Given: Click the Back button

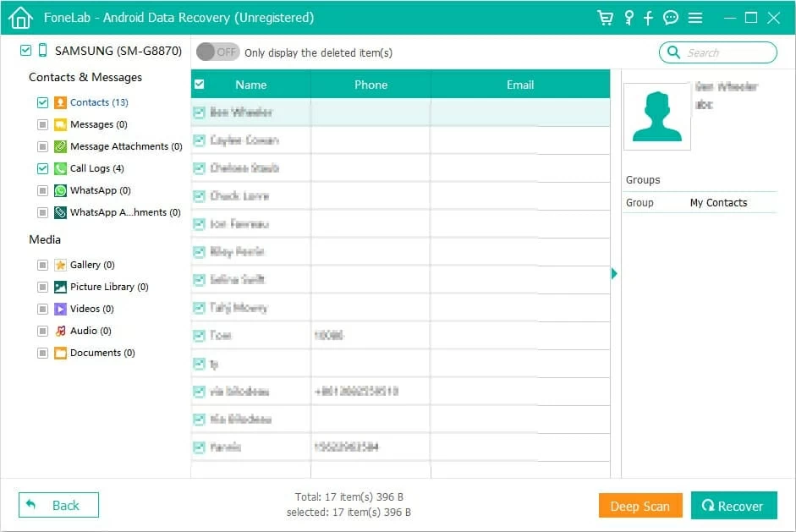Looking at the screenshot, I should [58, 505].
